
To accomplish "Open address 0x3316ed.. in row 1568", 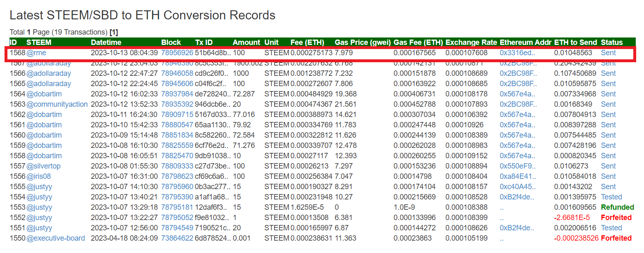I will pyautogui.click(x=517, y=53).
